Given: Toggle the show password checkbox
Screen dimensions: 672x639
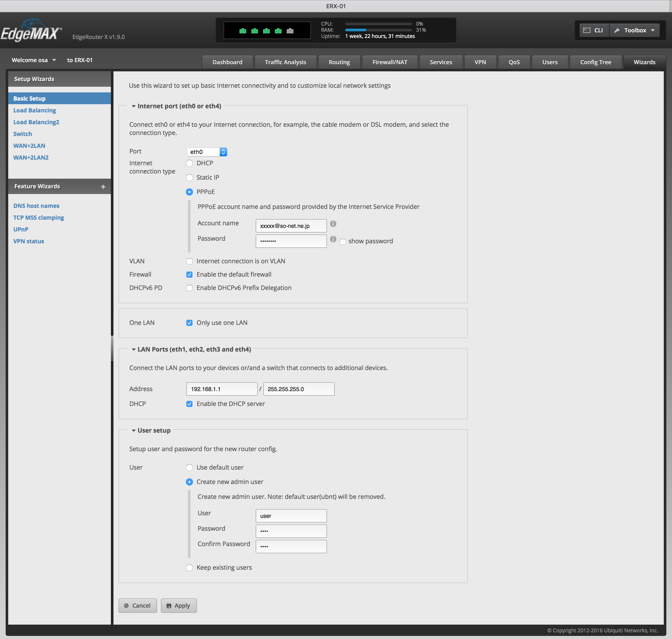Looking at the screenshot, I should pyautogui.click(x=343, y=241).
